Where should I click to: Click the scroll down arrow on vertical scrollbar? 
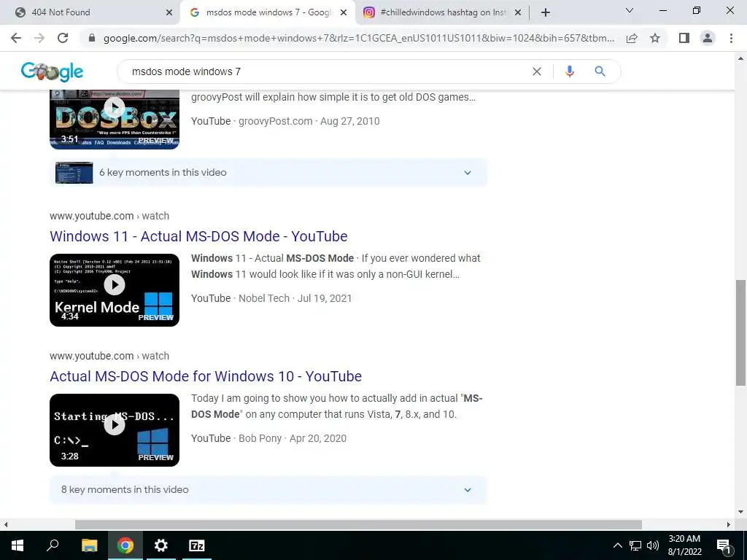740,512
